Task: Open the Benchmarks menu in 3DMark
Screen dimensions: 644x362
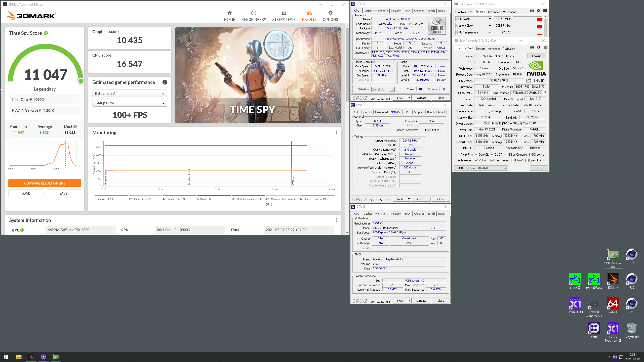Action: point(253,16)
